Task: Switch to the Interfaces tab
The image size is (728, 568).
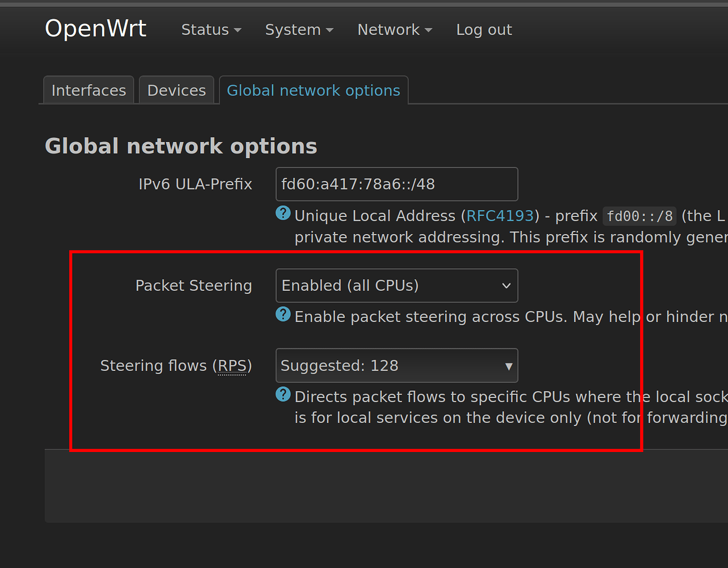Action: tap(88, 90)
